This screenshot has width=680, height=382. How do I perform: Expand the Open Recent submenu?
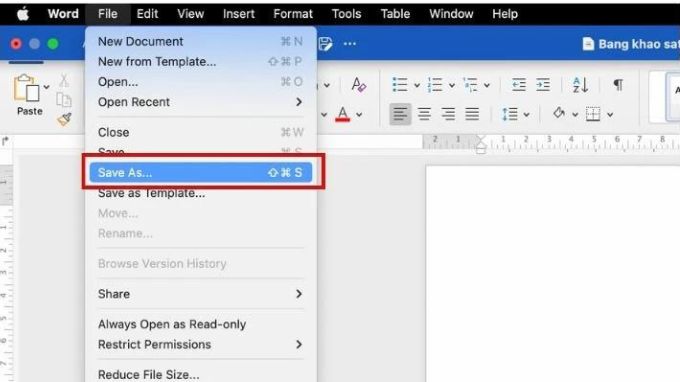200,102
